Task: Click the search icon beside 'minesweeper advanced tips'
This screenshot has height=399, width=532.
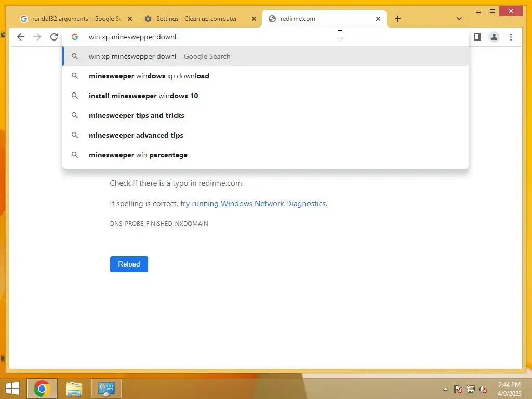Action: click(75, 135)
